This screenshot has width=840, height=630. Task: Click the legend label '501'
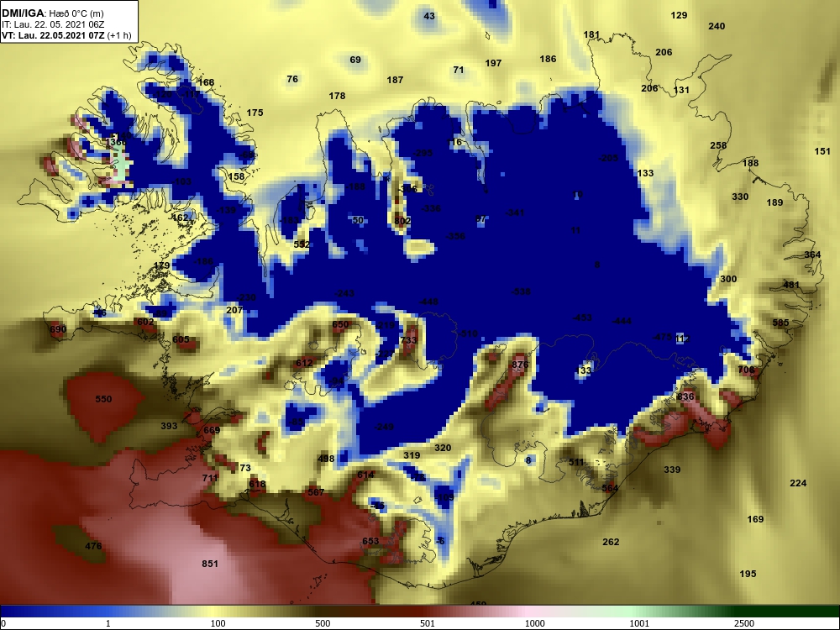coord(427,623)
